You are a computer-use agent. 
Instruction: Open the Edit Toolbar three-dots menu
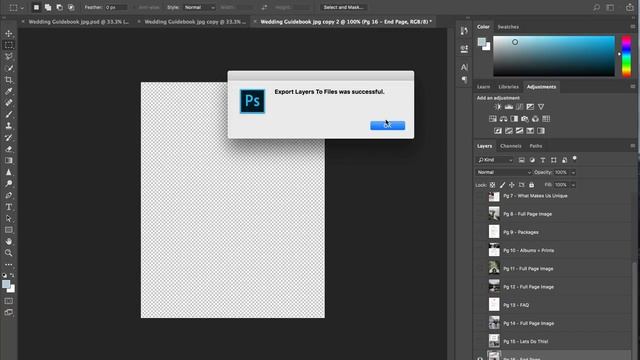tap(9, 264)
